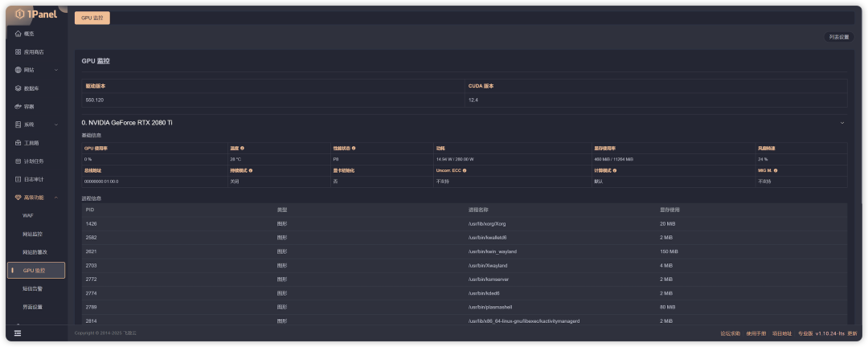
Task: Collapse the 高级功能 menu chevron
Action: click(x=56, y=198)
